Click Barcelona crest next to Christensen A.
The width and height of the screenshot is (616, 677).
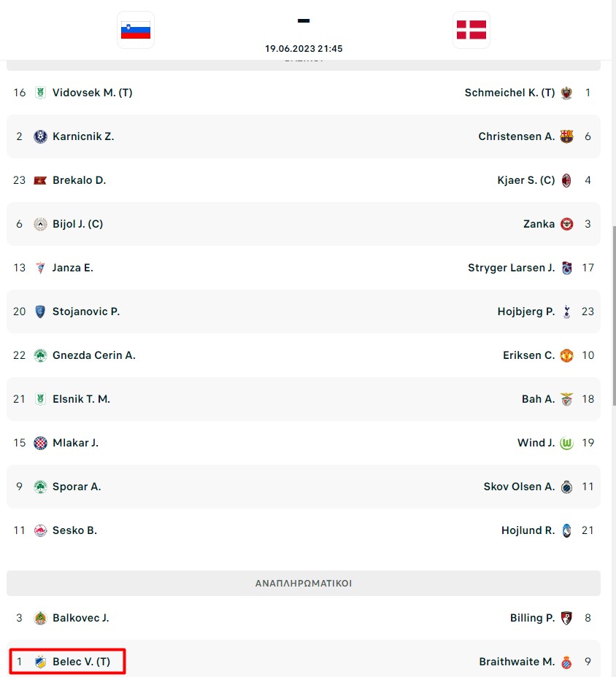[566, 136]
